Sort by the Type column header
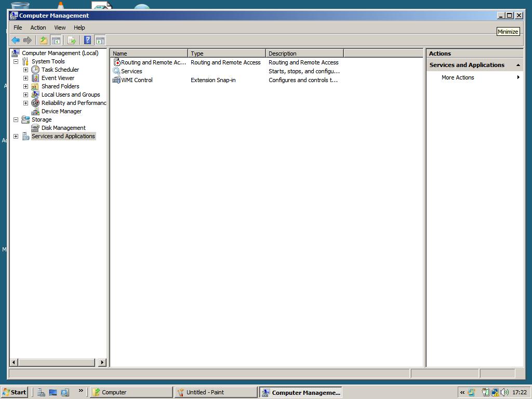This screenshot has height=399, width=532. coord(227,54)
